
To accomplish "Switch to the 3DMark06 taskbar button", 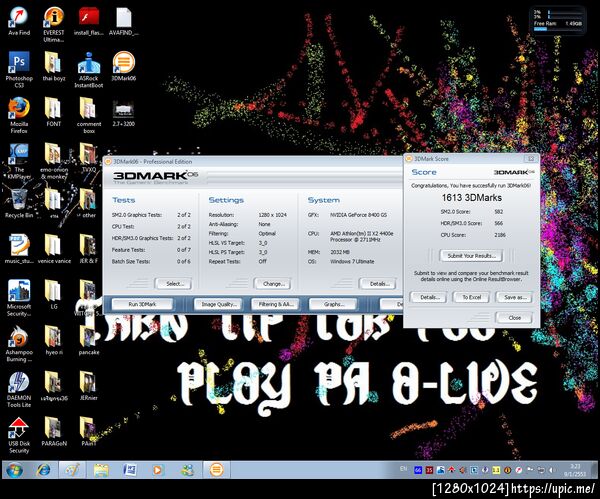I will 216,470.
